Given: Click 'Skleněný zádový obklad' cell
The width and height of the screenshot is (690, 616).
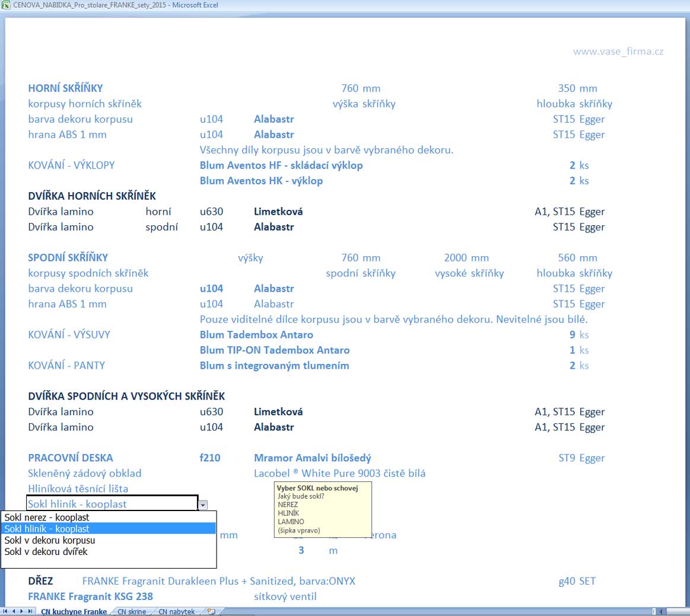Looking at the screenshot, I should click(x=84, y=473).
